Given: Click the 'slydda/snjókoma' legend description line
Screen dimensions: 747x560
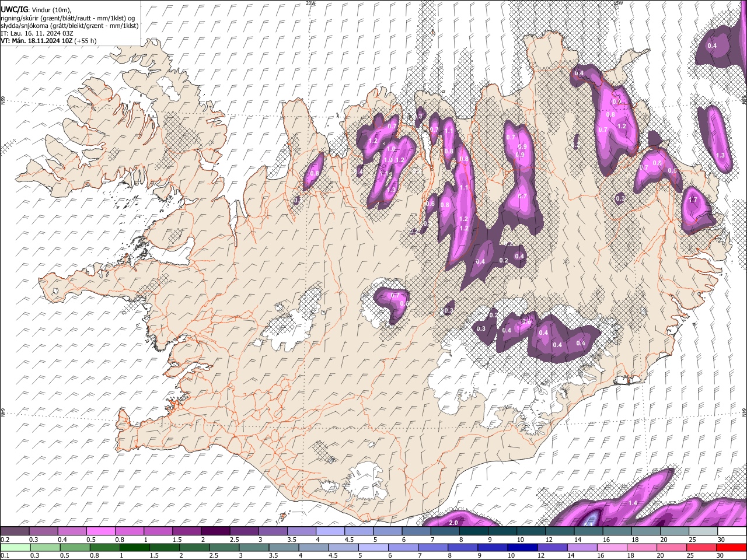Looking at the screenshot, I should tap(70, 26).
